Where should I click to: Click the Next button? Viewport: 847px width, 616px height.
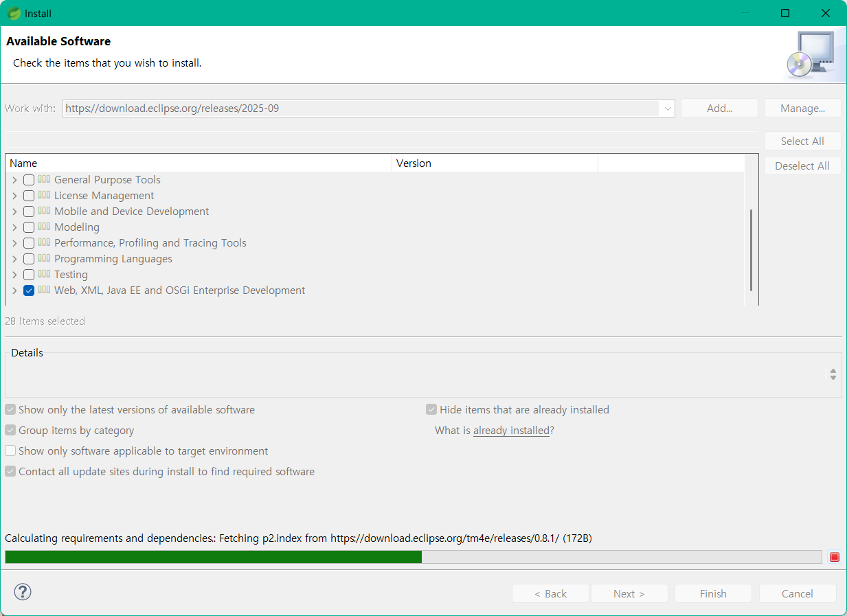coord(629,593)
